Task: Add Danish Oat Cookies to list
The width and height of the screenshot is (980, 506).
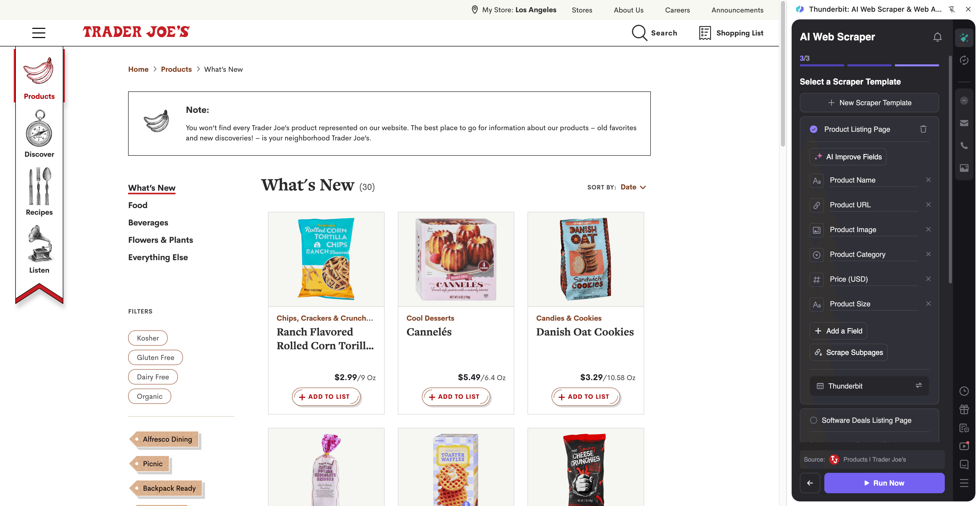Action: [x=585, y=396]
